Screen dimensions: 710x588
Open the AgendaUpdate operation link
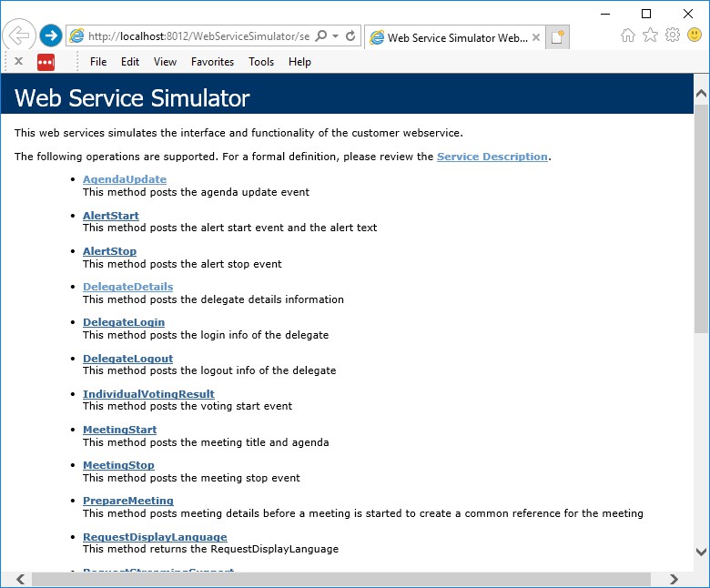125,179
